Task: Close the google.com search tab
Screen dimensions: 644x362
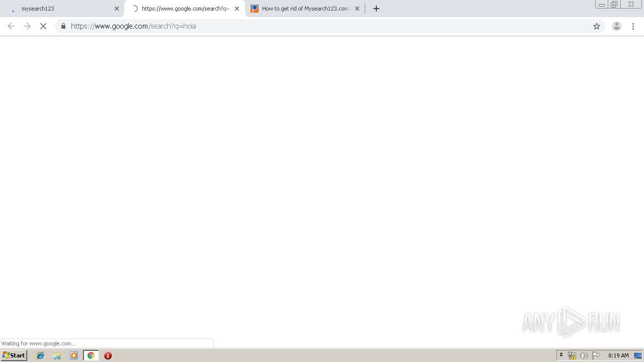Action: pos(237,9)
